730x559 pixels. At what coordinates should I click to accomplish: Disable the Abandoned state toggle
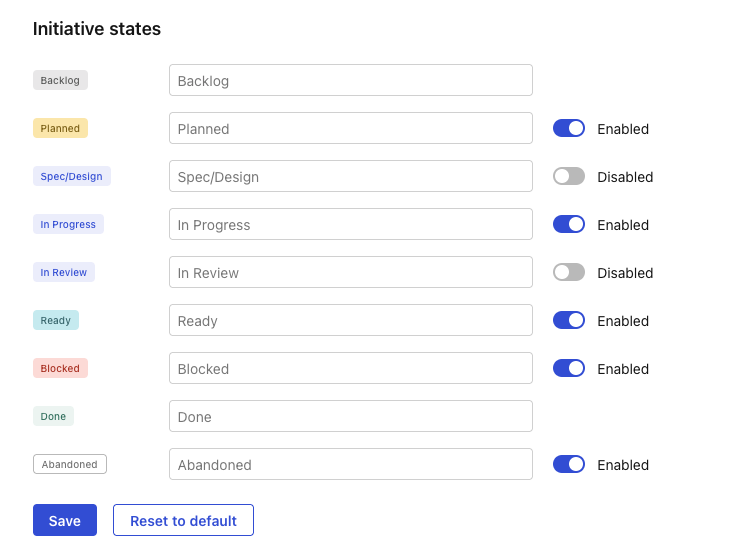click(568, 464)
